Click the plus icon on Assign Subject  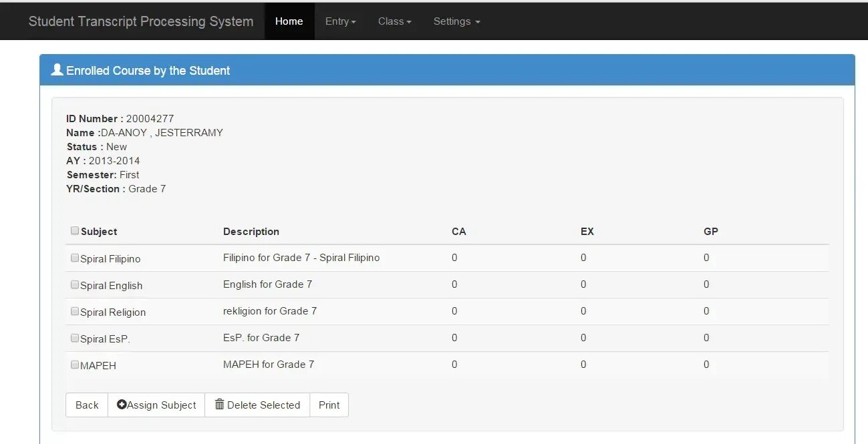coord(122,405)
